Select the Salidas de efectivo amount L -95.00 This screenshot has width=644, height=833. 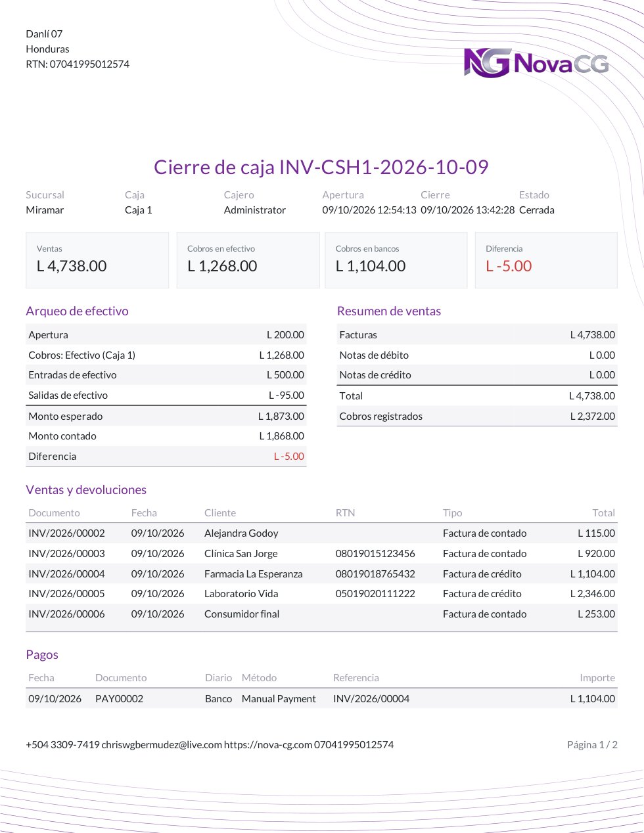(x=287, y=395)
